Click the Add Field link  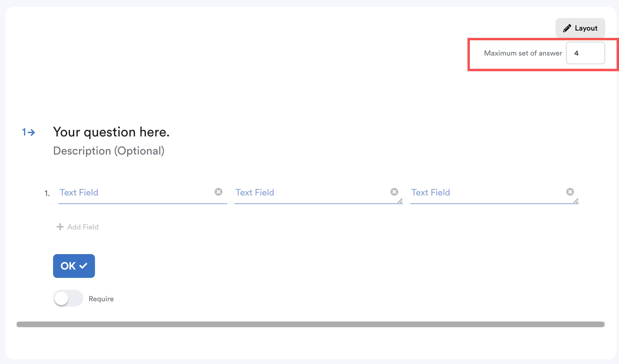(83, 227)
